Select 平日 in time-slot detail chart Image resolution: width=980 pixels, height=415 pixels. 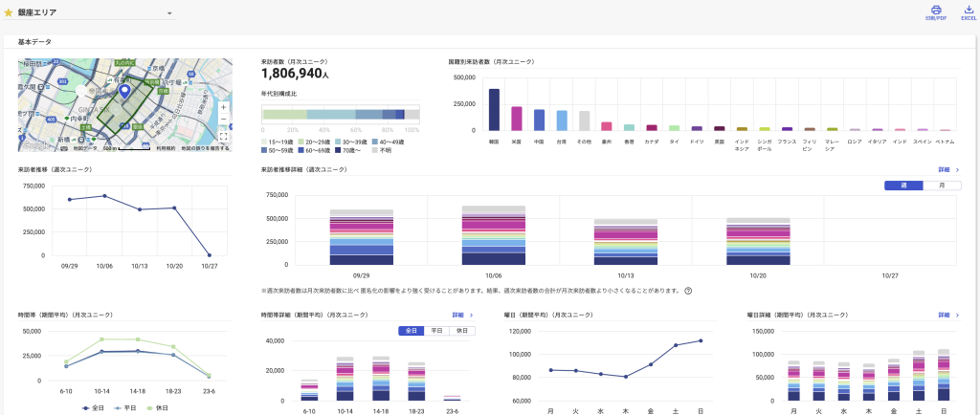click(x=436, y=330)
